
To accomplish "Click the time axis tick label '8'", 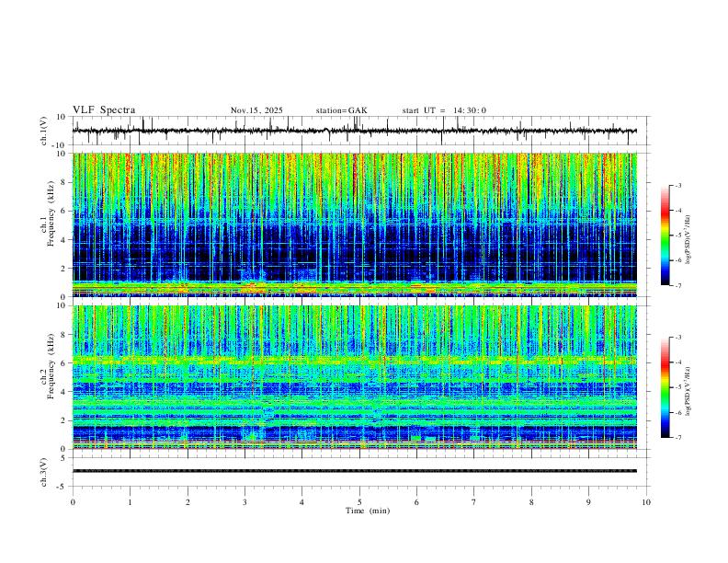I will (x=531, y=502).
